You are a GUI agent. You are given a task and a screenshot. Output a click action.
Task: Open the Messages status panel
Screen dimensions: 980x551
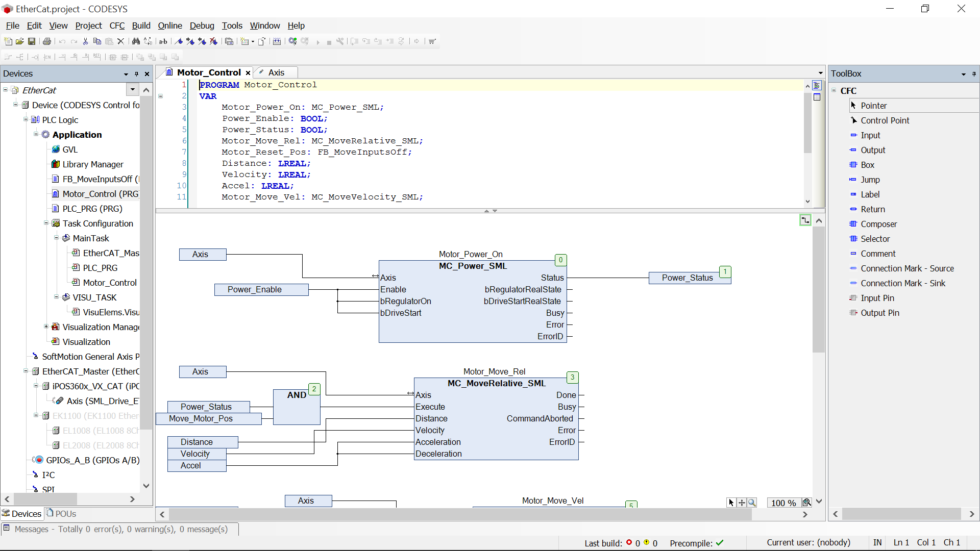pos(120,529)
